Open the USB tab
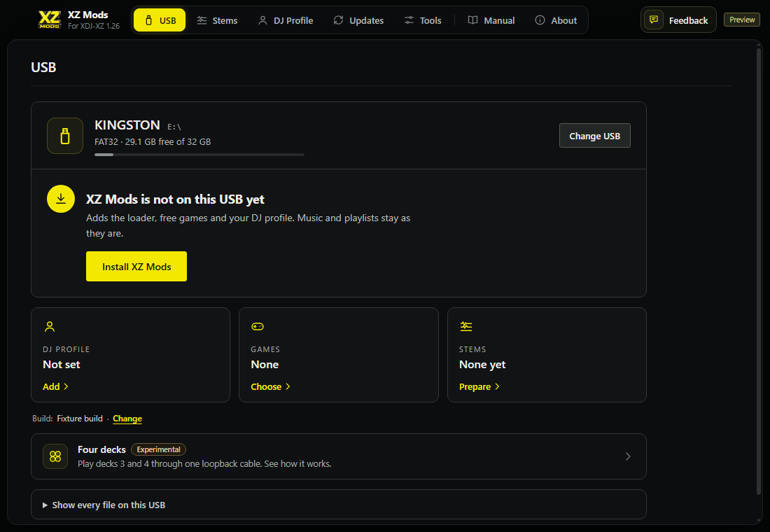Image resolution: width=770 pixels, height=532 pixels. point(160,20)
